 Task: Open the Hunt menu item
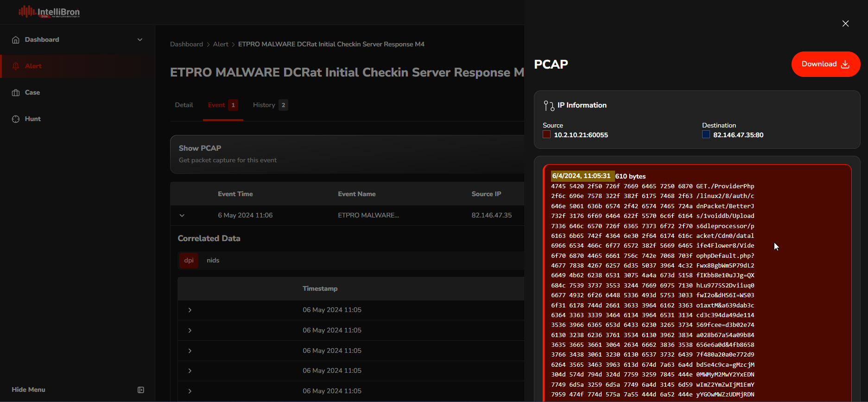(x=77, y=119)
